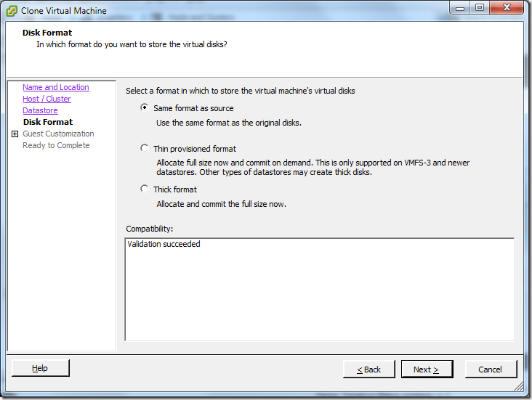Screen dimensions: 532x400
Task: Maximize the Clone Virtual Machine window
Action: (480, 8)
